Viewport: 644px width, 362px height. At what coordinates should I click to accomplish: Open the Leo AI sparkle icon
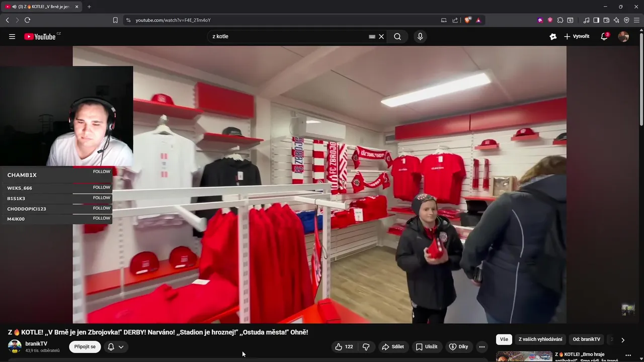tap(616, 20)
